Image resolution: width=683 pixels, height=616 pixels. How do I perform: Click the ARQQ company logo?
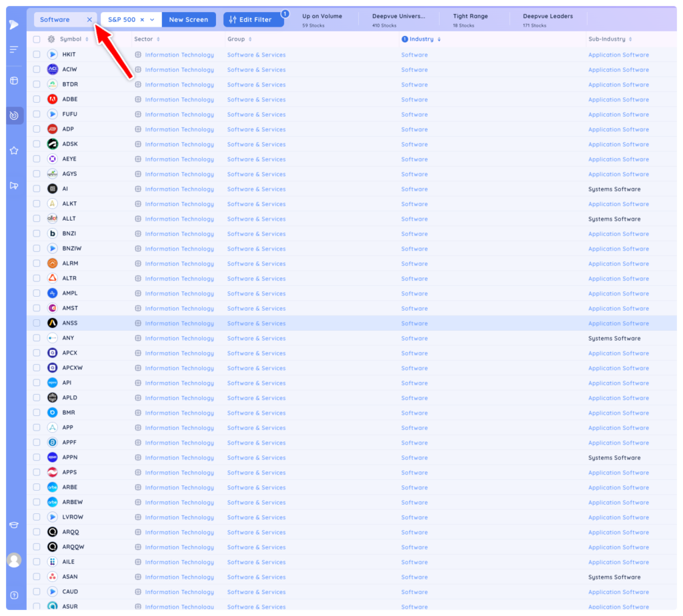[x=52, y=532]
